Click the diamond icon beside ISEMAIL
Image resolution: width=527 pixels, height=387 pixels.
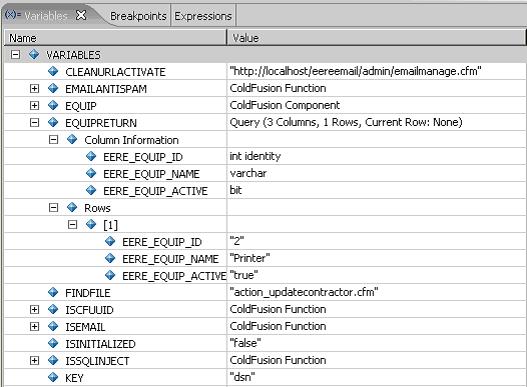point(53,326)
